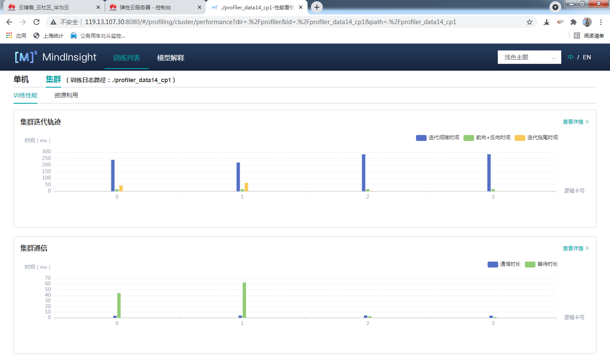Switch language to 中
This screenshot has height=364, width=610.
pyautogui.click(x=571, y=57)
